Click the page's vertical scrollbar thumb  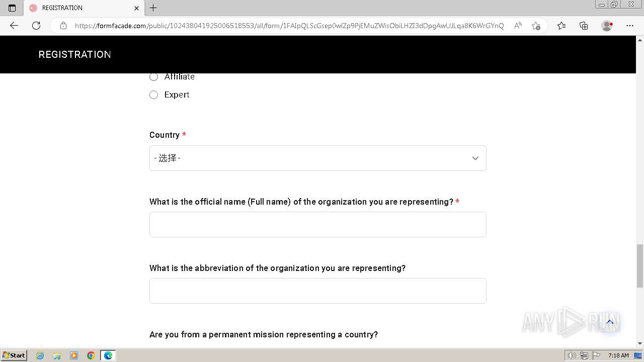click(x=639, y=265)
